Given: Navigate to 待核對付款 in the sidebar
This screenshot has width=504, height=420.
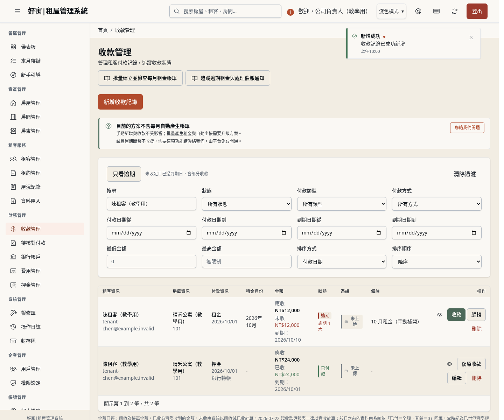Looking at the screenshot, I should (x=45, y=243).
